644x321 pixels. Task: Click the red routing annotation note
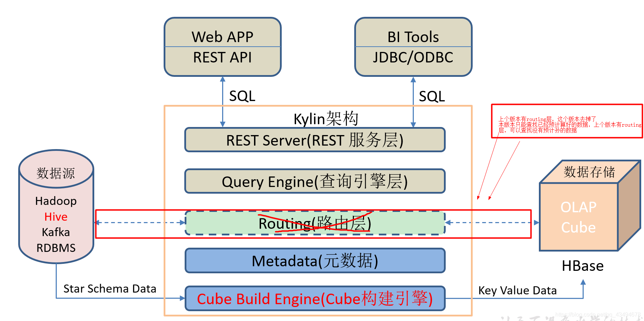[567, 121]
